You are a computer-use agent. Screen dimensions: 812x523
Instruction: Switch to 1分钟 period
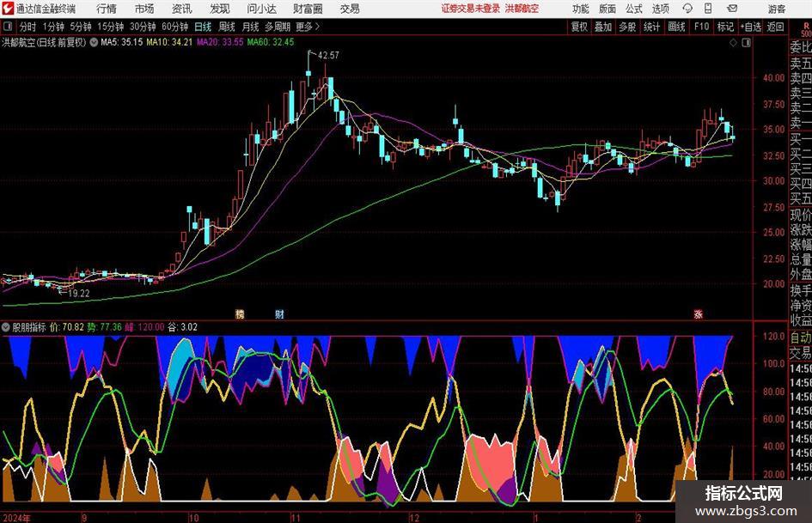[x=53, y=27]
